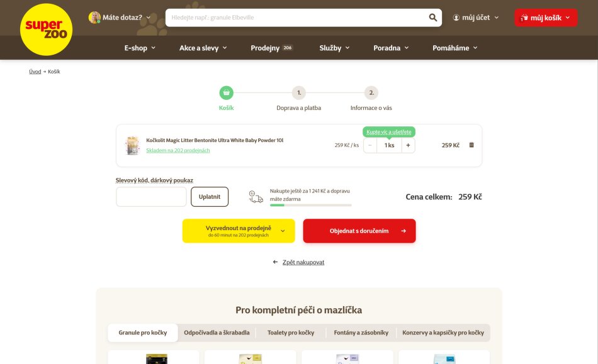Click the back arrow beside Zpět nakupovat
The image size is (598, 364).
pyautogui.click(x=275, y=262)
